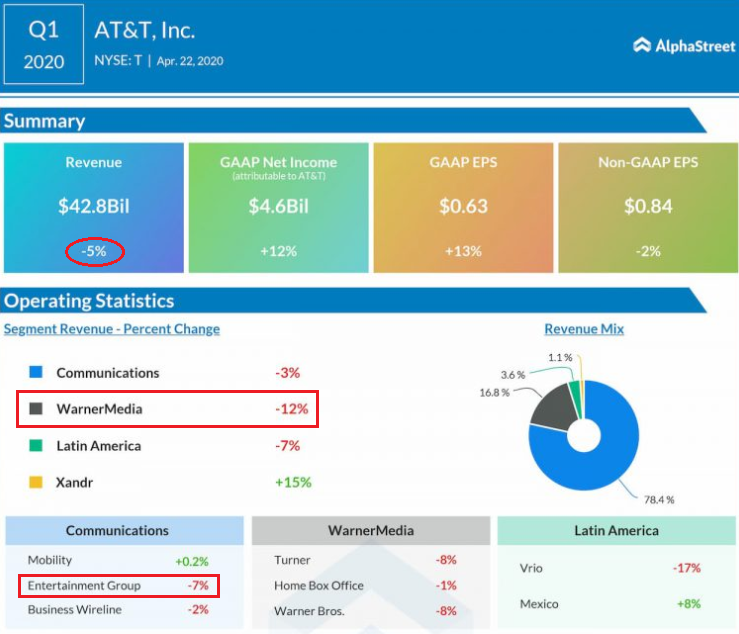Click the +13% GAAP EPS change

tap(463, 251)
